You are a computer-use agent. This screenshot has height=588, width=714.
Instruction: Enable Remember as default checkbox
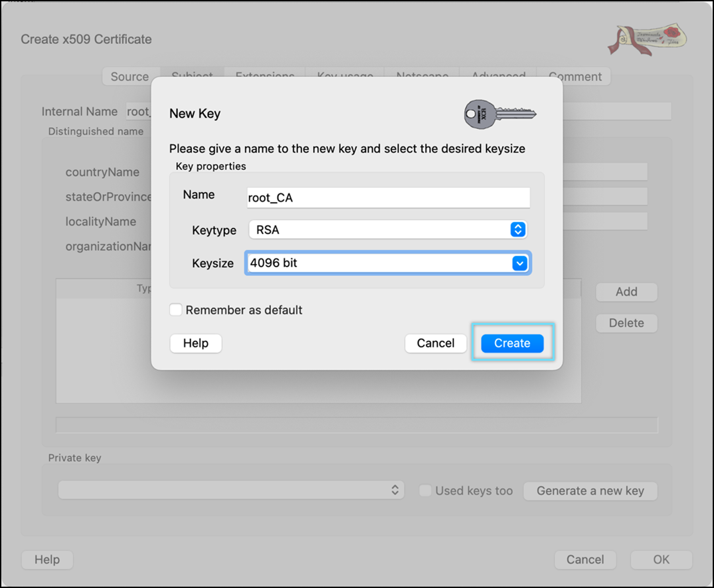[x=176, y=310]
